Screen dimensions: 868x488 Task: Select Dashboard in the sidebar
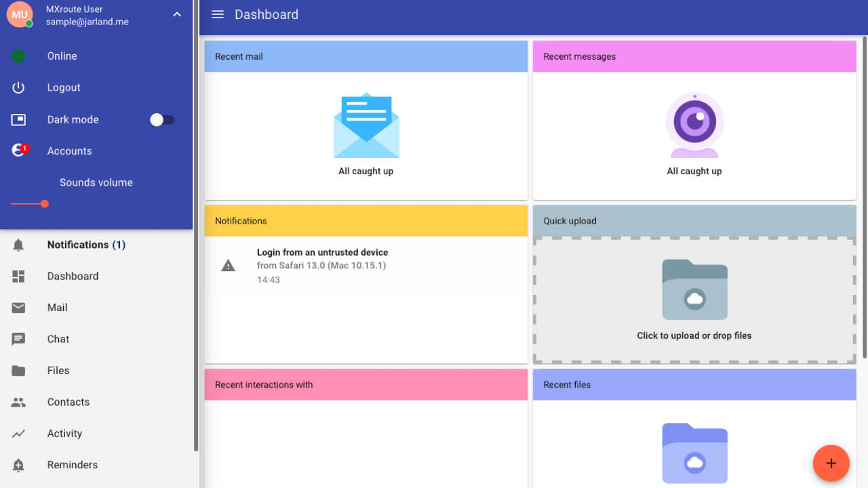click(73, 276)
